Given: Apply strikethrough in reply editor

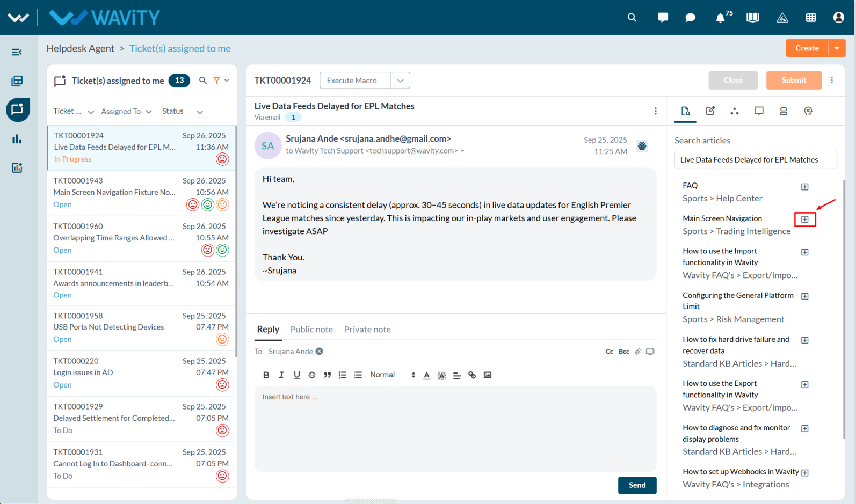Looking at the screenshot, I should (312, 375).
